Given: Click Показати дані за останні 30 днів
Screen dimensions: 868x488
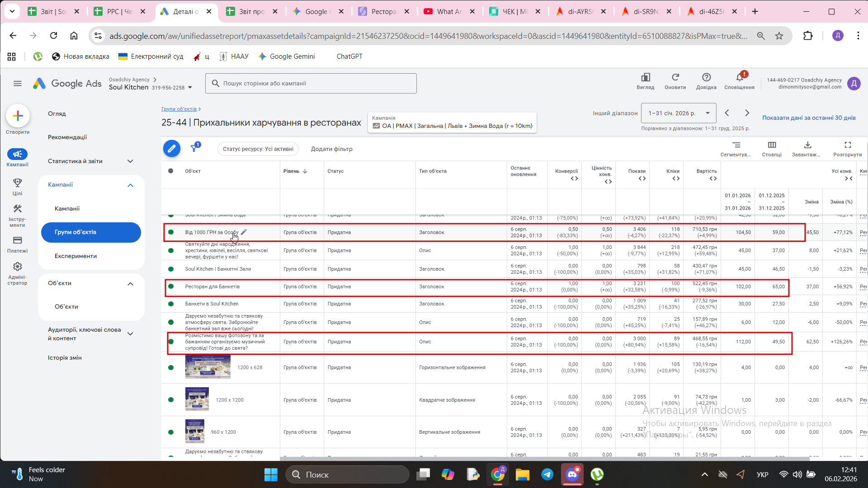Looking at the screenshot, I should [x=808, y=117].
